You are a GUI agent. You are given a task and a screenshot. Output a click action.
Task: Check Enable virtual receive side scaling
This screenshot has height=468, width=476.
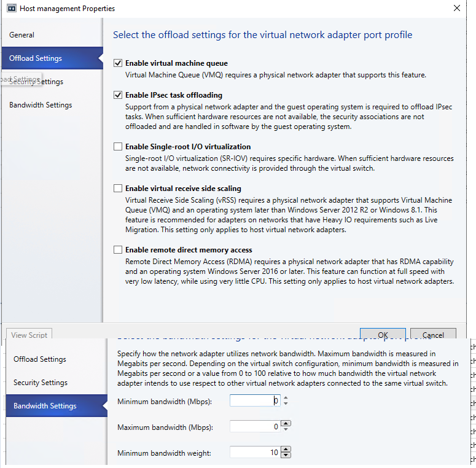pos(118,189)
